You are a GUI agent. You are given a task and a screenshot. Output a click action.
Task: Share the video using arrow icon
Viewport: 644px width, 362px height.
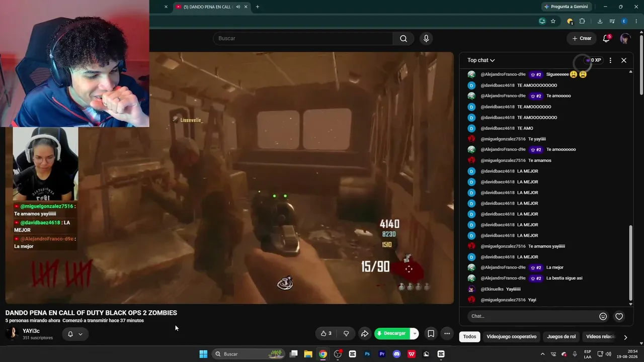pyautogui.click(x=365, y=333)
